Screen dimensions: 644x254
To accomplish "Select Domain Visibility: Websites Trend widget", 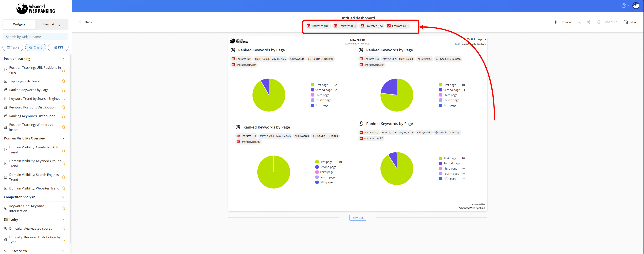I will (x=34, y=188).
